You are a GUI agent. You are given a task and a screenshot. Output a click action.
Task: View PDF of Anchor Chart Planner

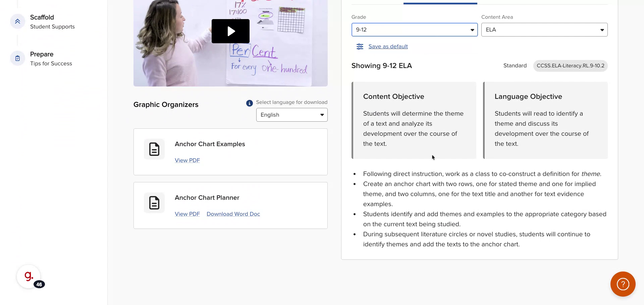(187, 214)
